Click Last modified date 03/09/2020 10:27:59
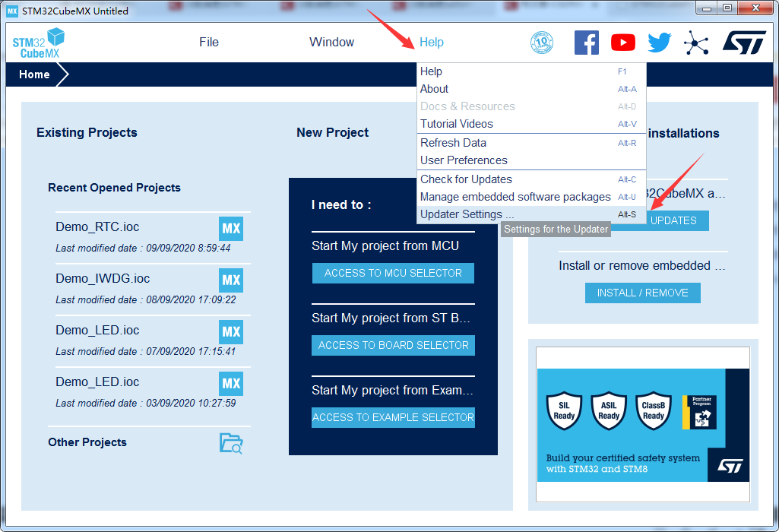 pyautogui.click(x=146, y=403)
